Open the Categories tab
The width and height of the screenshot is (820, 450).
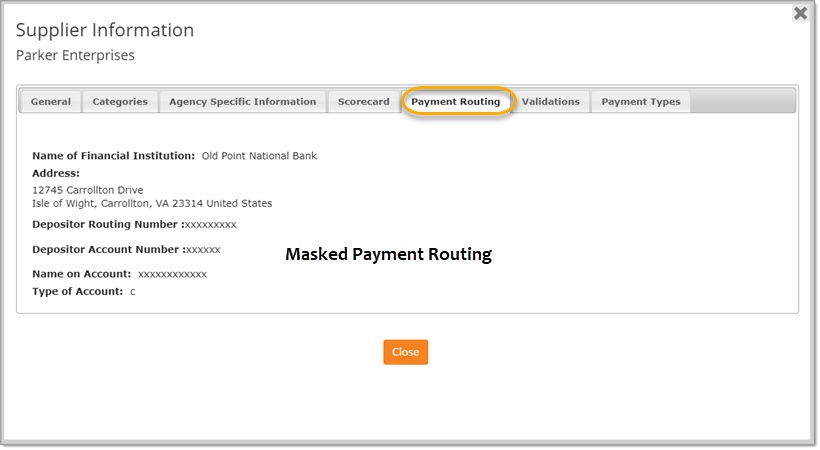click(x=120, y=102)
